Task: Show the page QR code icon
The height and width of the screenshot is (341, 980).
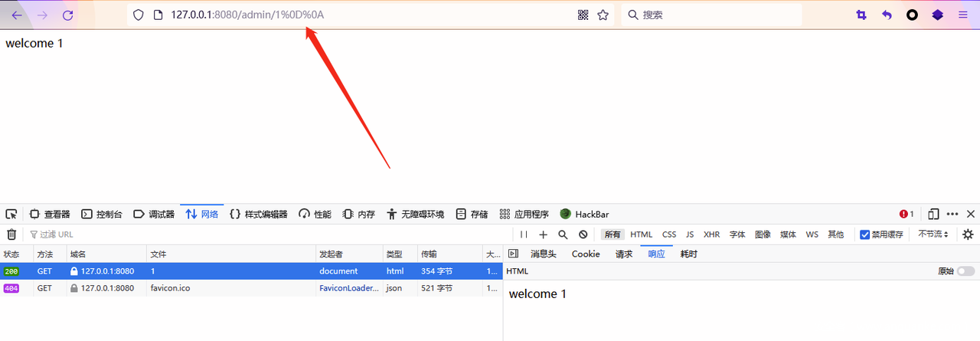Action: tap(583, 15)
